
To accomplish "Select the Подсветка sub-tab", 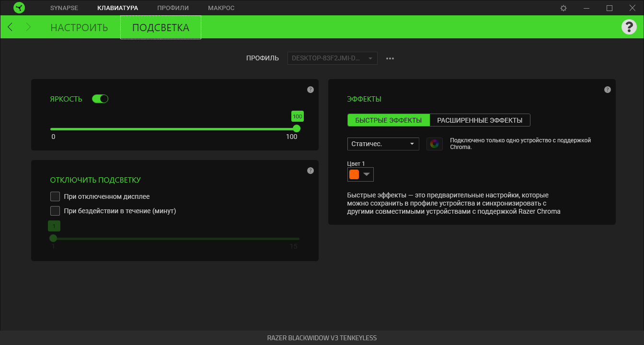I will [x=161, y=27].
